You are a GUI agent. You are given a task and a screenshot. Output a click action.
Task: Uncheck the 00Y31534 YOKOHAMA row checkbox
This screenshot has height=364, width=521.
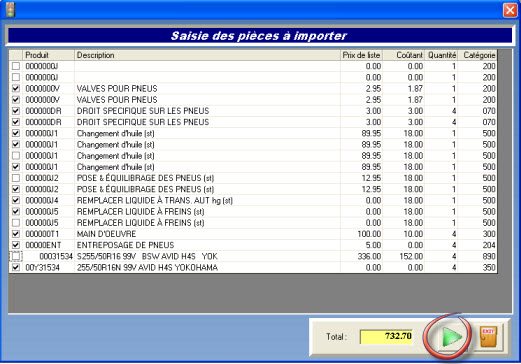point(16,267)
